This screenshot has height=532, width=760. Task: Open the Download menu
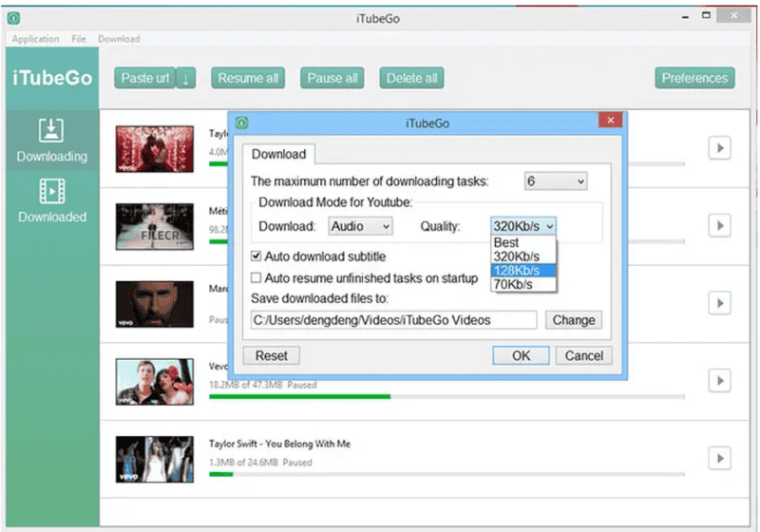119,39
